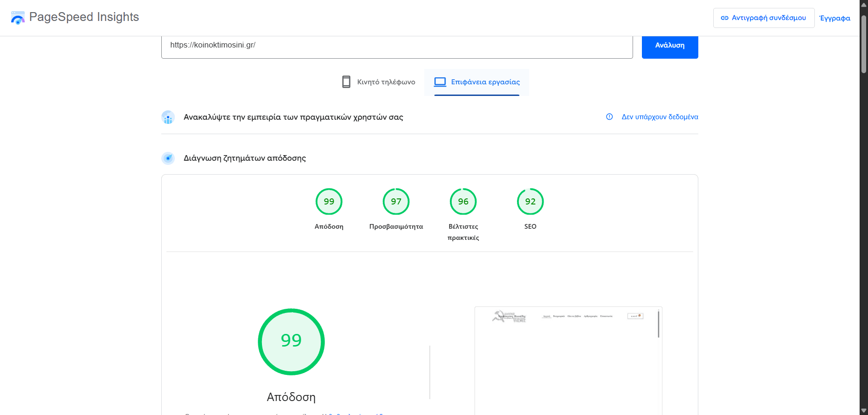Image resolution: width=868 pixels, height=415 pixels.
Task: Click Αντιγραφή συνδέσμου button
Action: click(x=764, y=18)
